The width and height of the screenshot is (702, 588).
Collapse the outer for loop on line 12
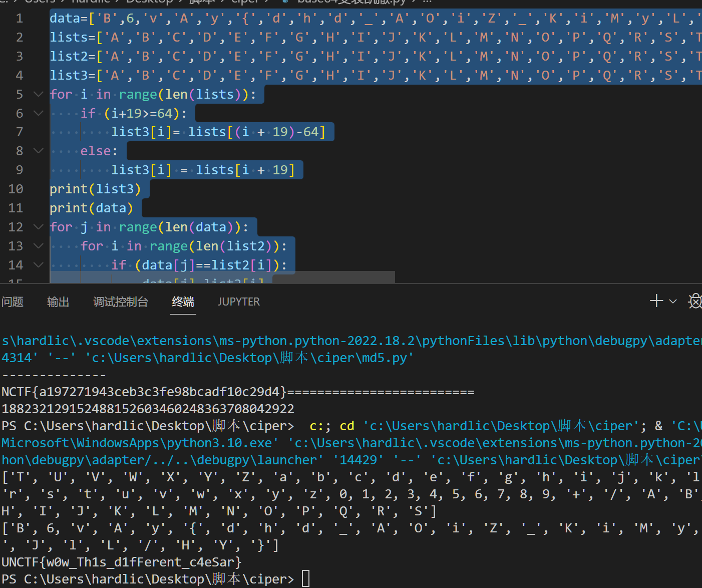[x=38, y=226]
